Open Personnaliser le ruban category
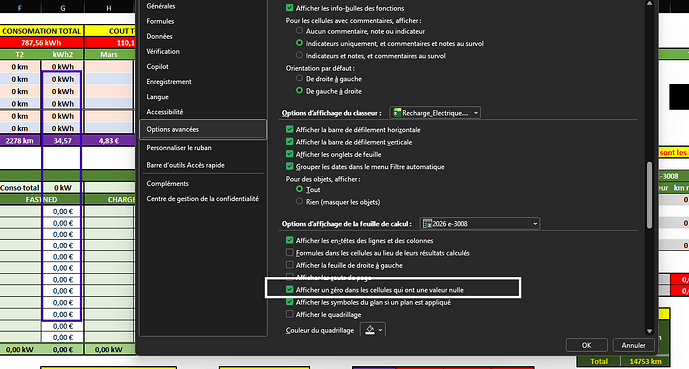Screen dimensions: 689x369 pyautogui.click(x=179, y=148)
